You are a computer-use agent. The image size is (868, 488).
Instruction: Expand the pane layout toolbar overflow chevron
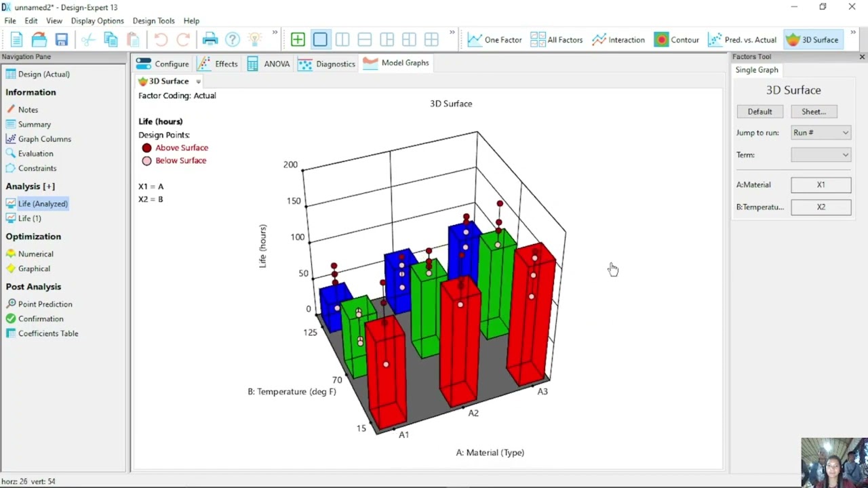click(452, 32)
